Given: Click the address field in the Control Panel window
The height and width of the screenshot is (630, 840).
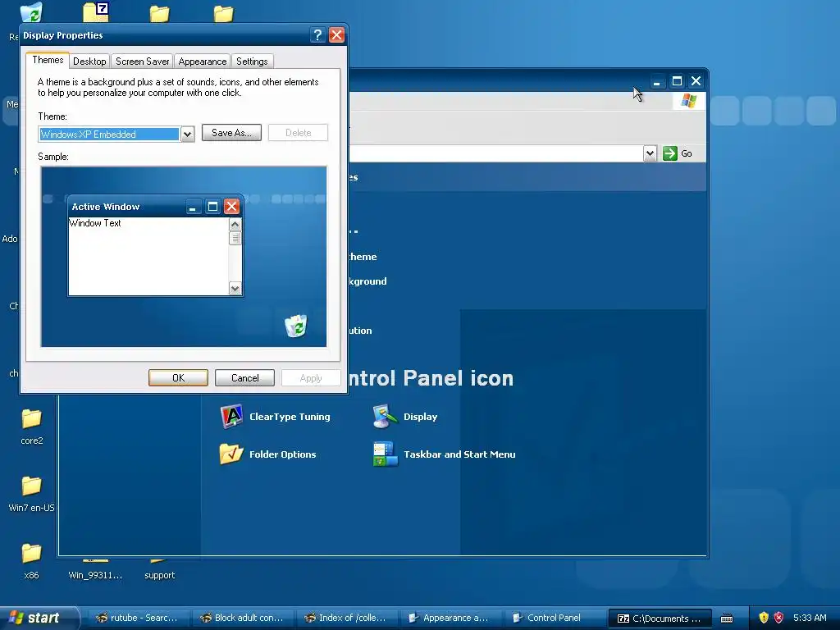Looking at the screenshot, I should click(495, 153).
